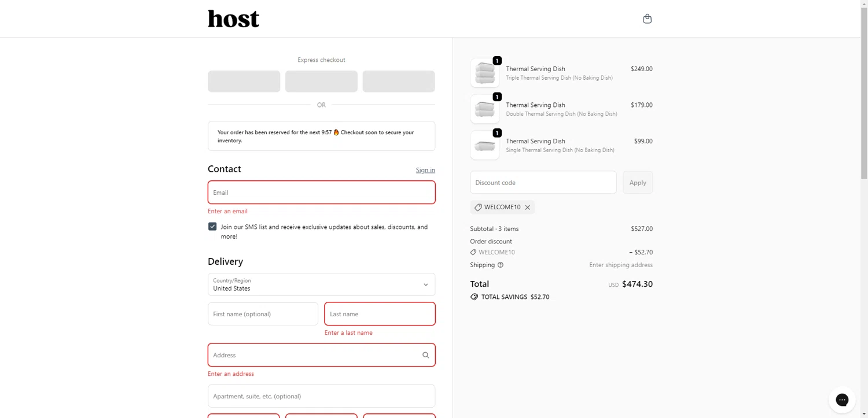Focus the Last name field
The height and width of the screenshot is (418, 868).
pos(380,314)
